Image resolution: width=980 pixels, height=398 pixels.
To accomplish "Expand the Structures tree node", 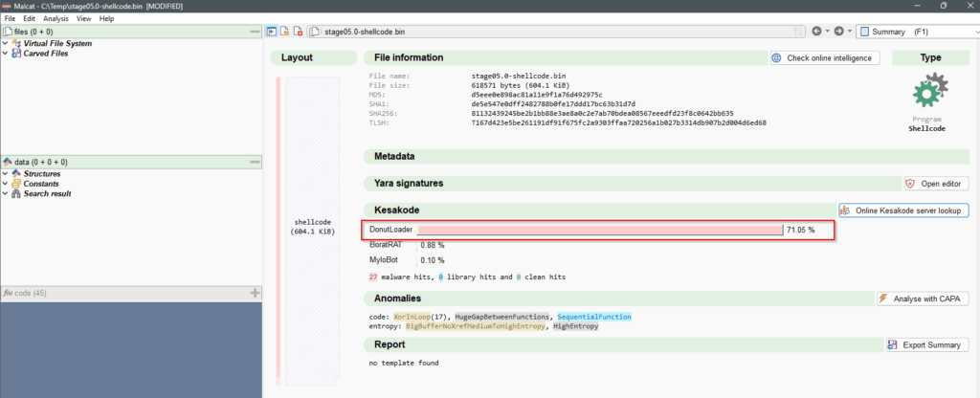I will pos(6,173).
